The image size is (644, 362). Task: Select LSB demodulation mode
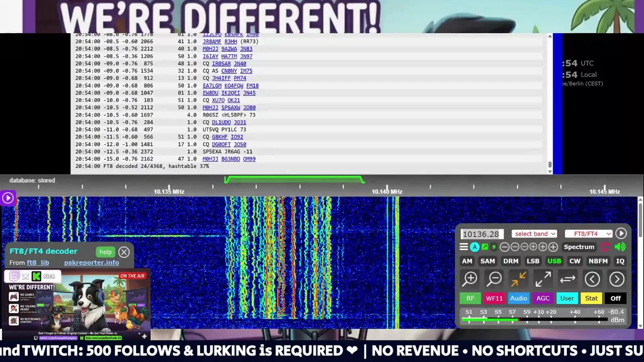point(533,261)
